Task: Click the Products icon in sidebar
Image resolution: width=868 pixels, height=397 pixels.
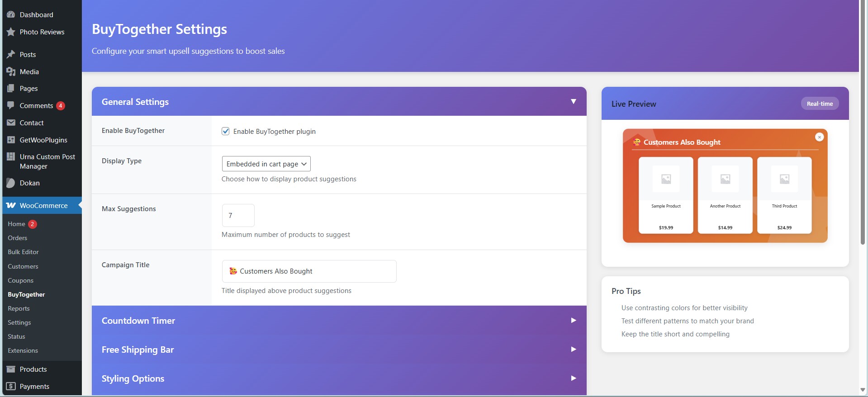Action: pyautogui.click(x=11, y=369)
